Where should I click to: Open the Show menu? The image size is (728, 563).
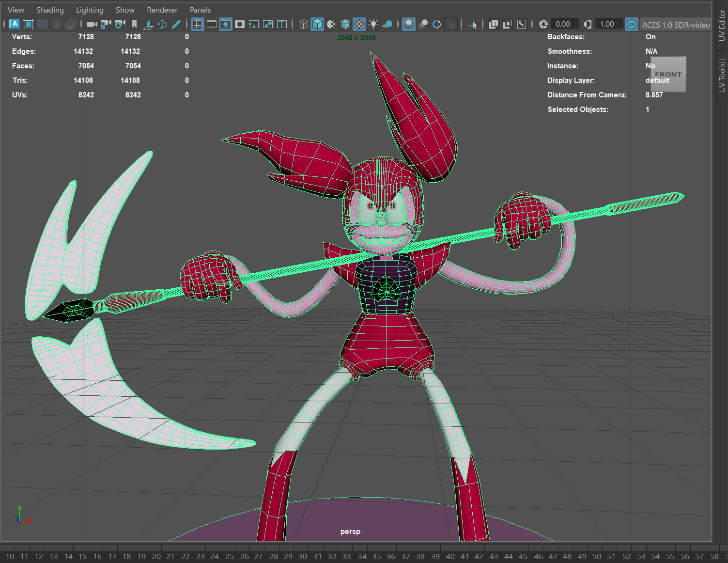125,10
